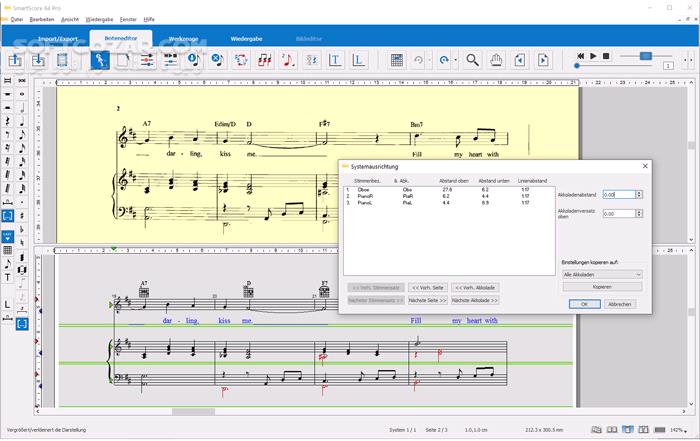This screenshot has height=441, width=700.
Task: Stop playback with the stop button
Action: (606, 56)
